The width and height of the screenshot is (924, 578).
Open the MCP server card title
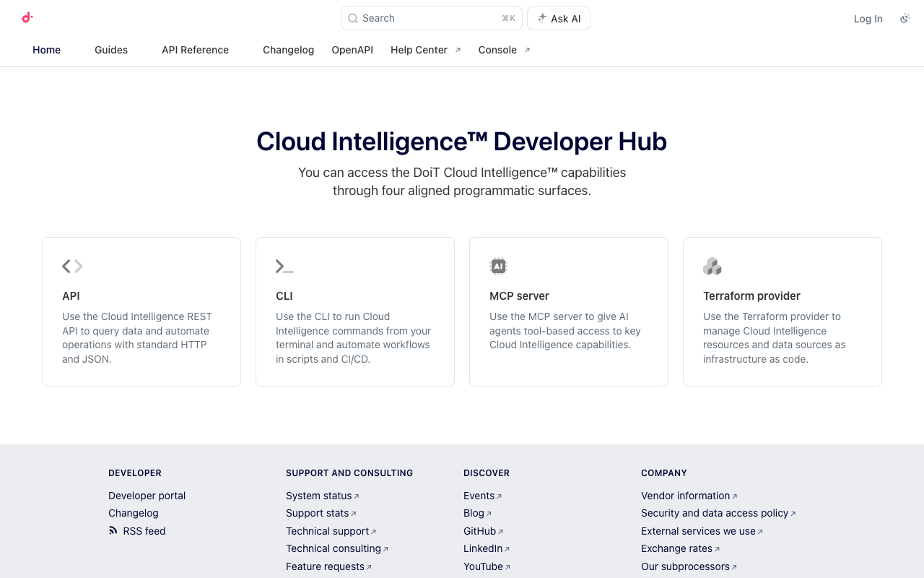(x=519, y=296)
